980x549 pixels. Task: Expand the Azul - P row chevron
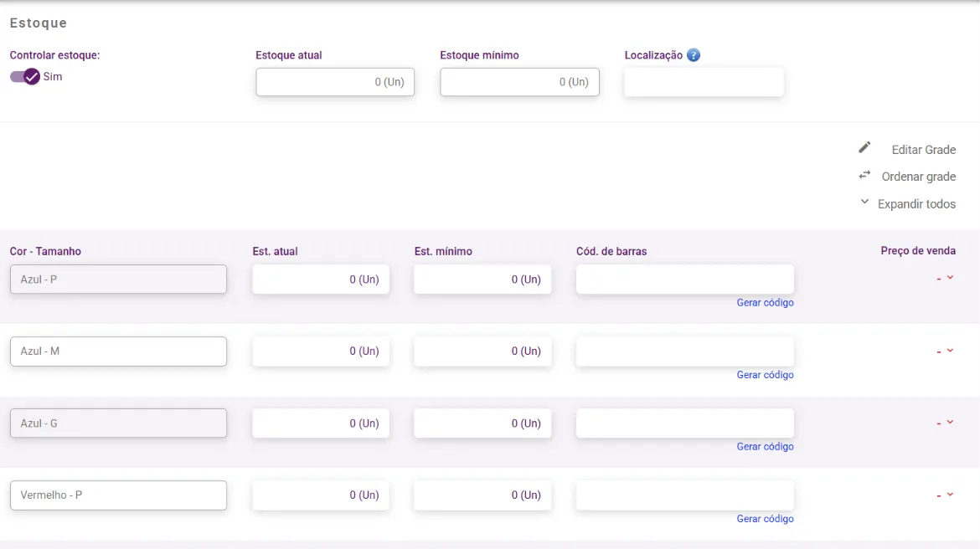pos(950,278)
